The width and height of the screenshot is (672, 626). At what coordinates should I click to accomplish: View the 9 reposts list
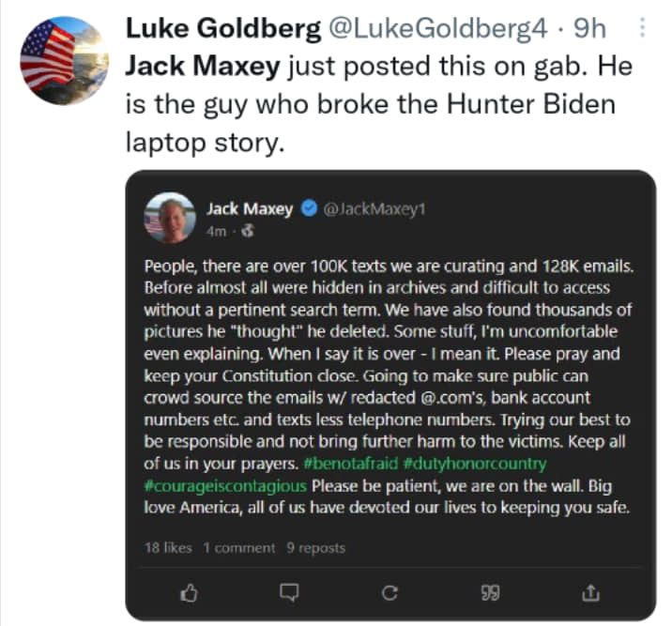[316, 547]
